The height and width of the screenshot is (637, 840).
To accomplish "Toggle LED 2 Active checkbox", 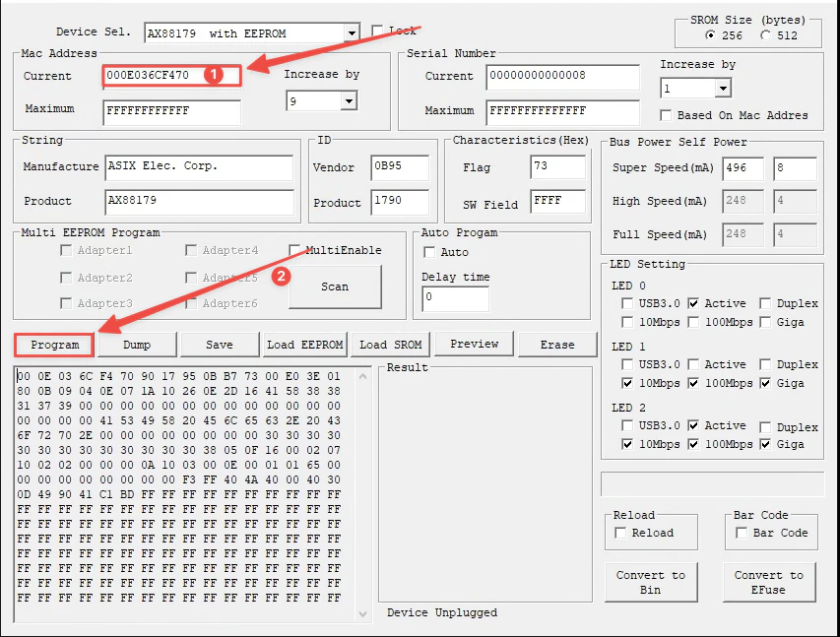I will click(x=693, y=425).
